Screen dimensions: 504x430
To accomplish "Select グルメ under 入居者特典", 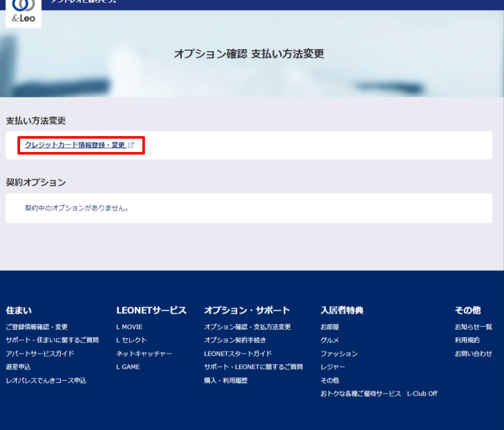I will coord(330,340).
